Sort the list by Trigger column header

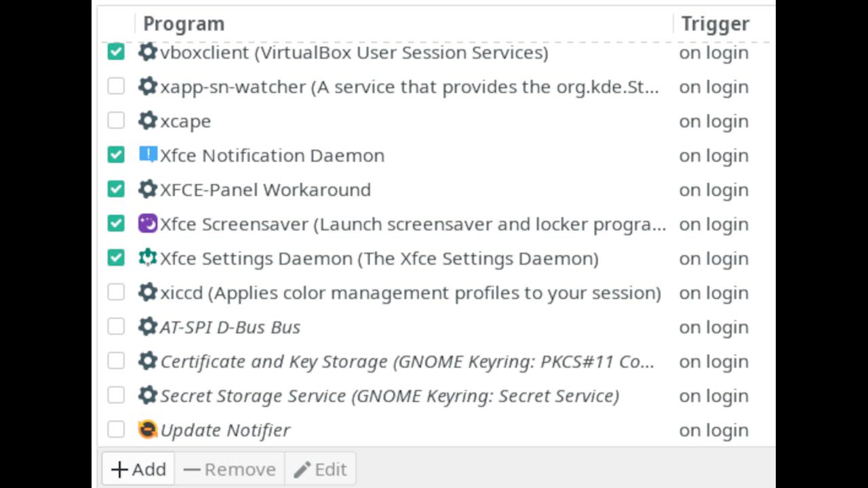point(715,24)
